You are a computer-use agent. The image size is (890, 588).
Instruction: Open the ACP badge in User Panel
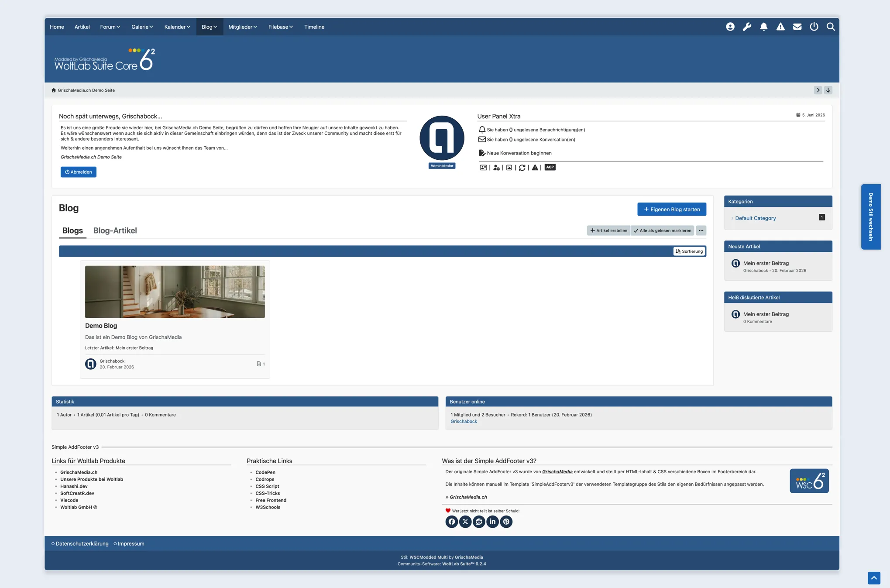pyautogui.click(x=550, y=167)
